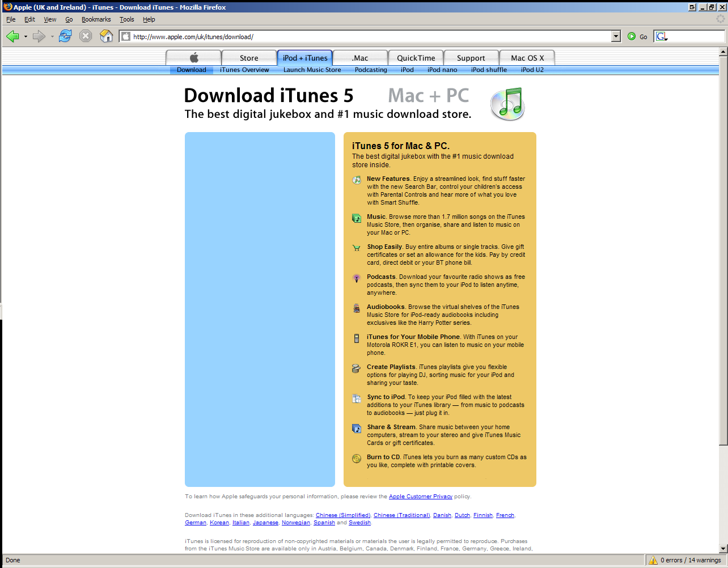728x568 pixels.
Task: Click the Share & Stream icon
Action: coord(357,429)
